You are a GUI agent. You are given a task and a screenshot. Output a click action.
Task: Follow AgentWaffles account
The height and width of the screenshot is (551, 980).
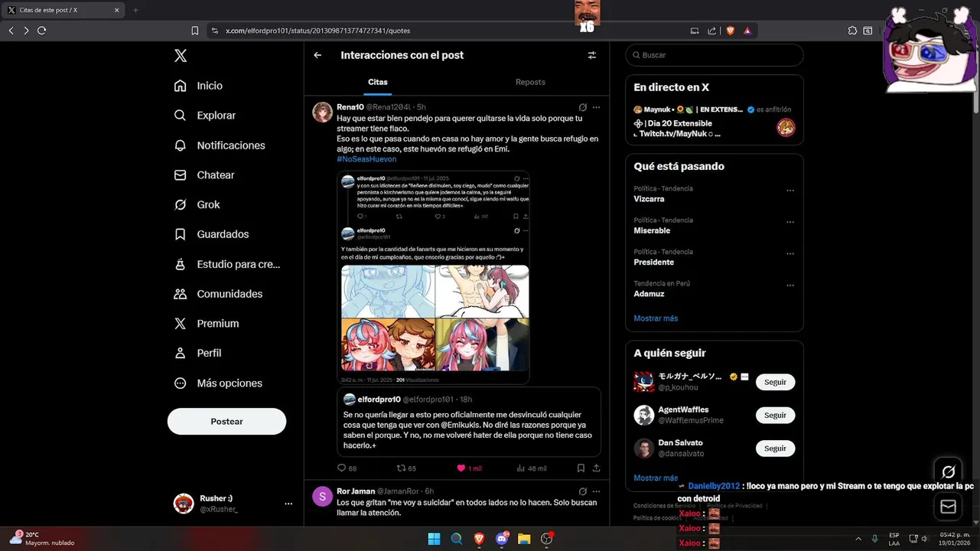click(x=775, y=415)
